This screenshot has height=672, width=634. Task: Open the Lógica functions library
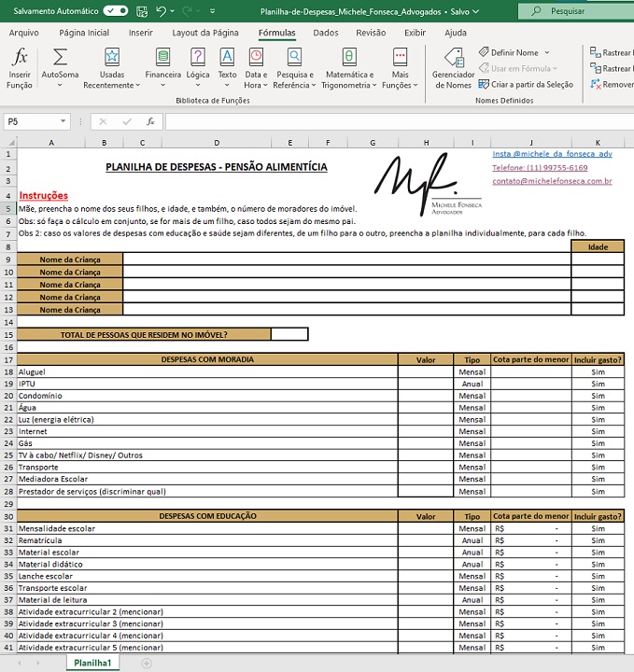[198, 68]
